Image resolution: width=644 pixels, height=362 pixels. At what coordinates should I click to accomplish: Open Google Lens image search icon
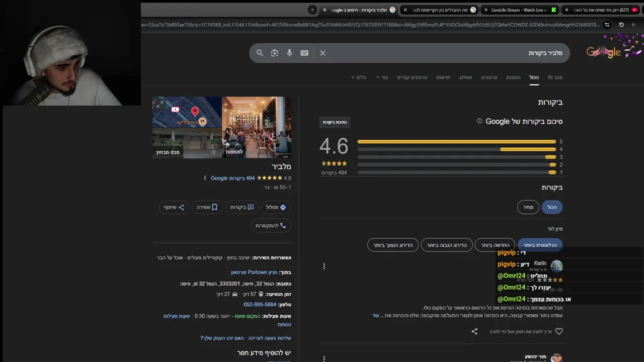[274, 53]
